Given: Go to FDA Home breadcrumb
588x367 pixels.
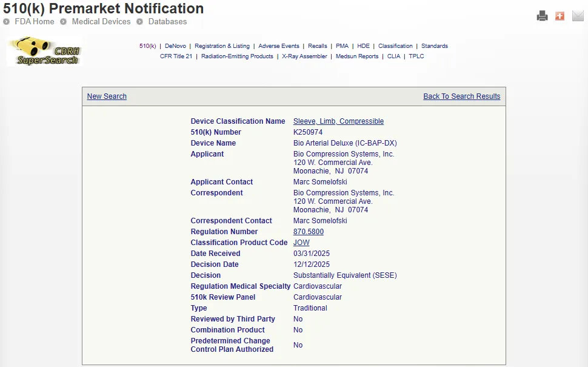Looking at the screenshot, I should click(x=35, y=22).
